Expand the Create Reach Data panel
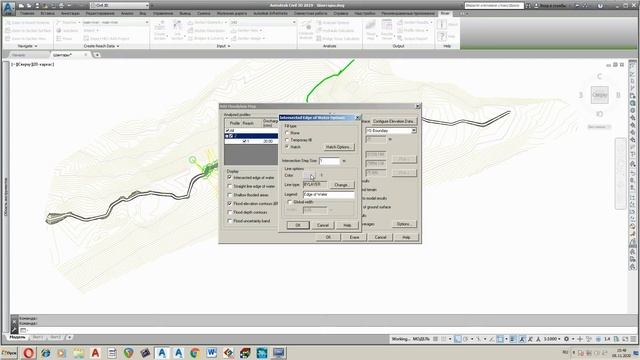 pyautogui.click(x=101, y=46)
